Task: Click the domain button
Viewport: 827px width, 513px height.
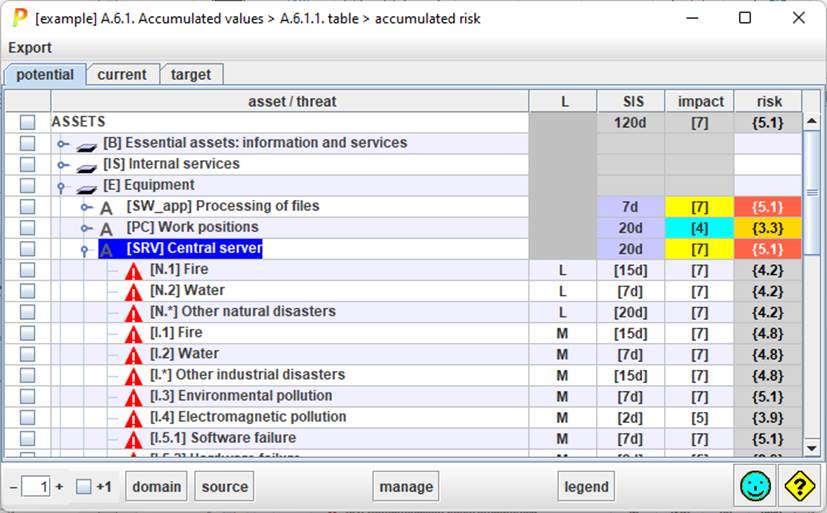Action: (156, 486)
